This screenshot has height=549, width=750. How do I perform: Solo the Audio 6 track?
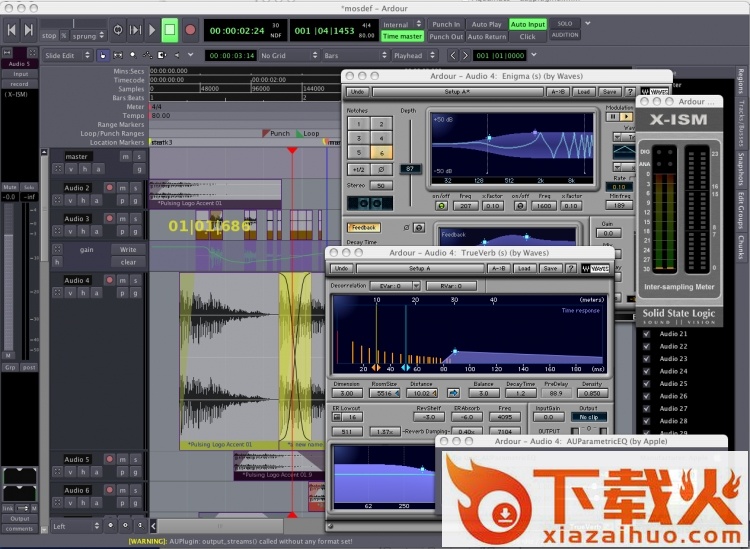(136, 490)
